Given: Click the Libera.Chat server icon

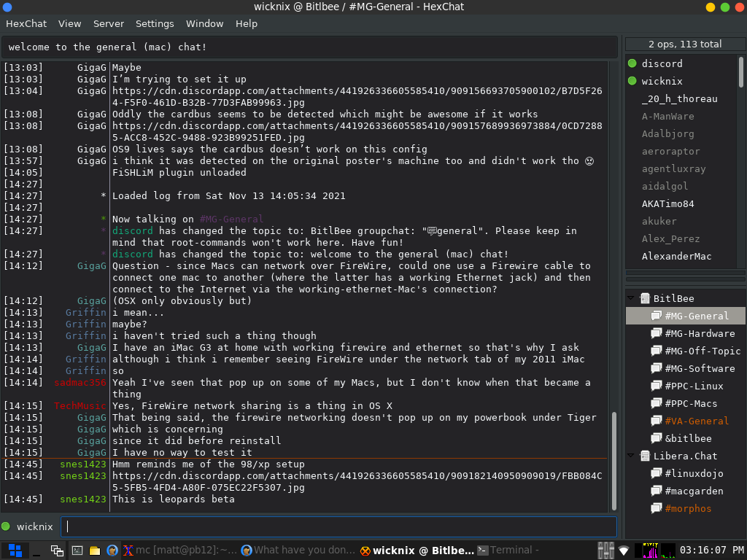Looking at the screenshot, I should pyautogui.click(x=645, y=456).
